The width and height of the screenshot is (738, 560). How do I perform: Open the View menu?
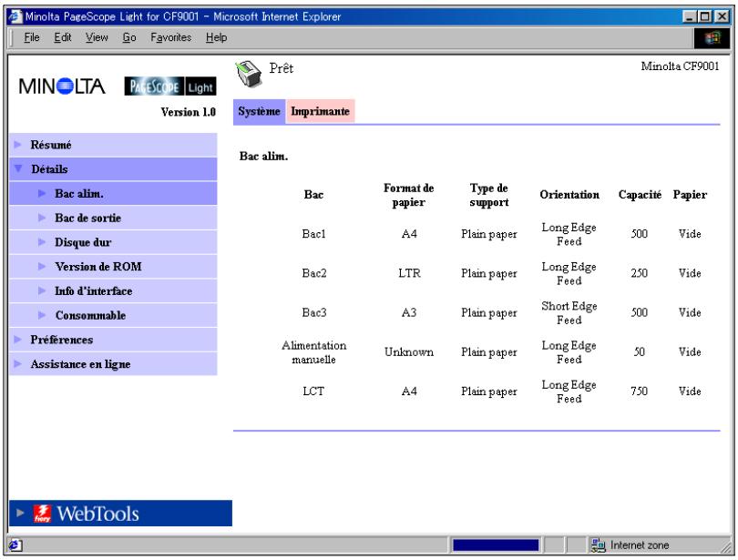coord(97,37)
